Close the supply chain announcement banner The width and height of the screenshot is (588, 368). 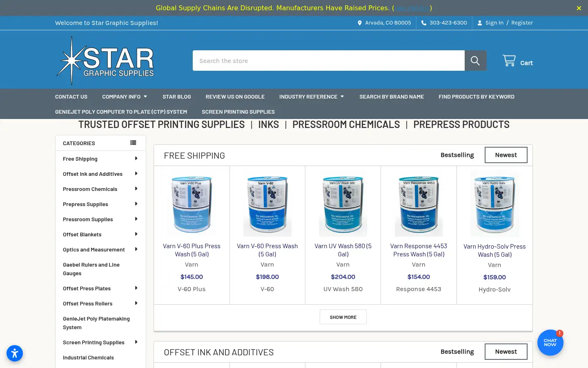coord(579,8)
